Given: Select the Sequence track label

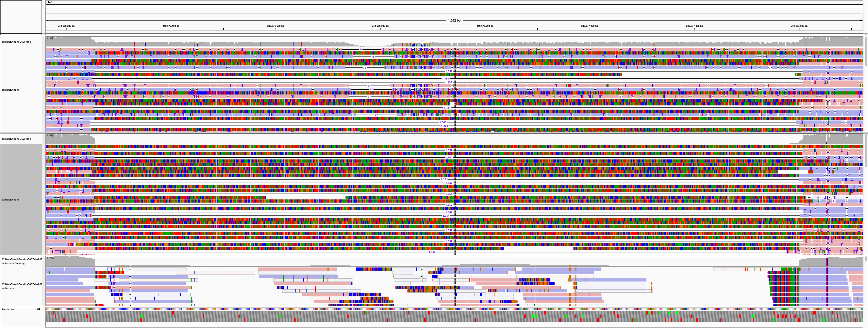Looking at the screenshot, I should (x=8, y=310).
